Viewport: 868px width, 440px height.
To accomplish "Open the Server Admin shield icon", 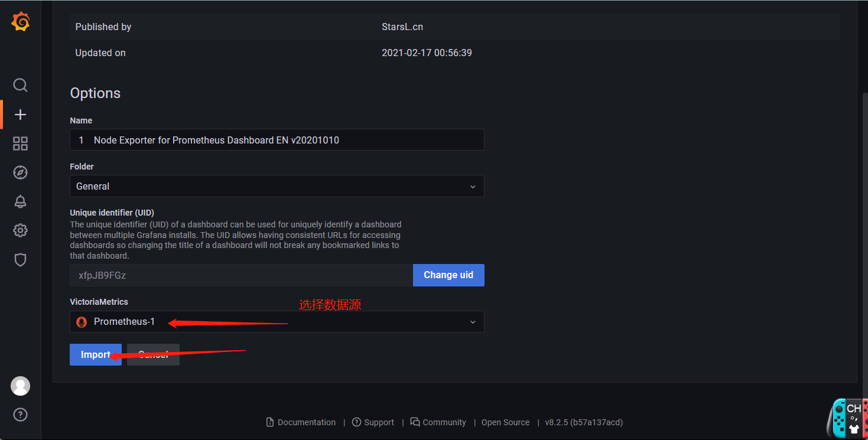I will pyautogui.click(x=20, y=259).
